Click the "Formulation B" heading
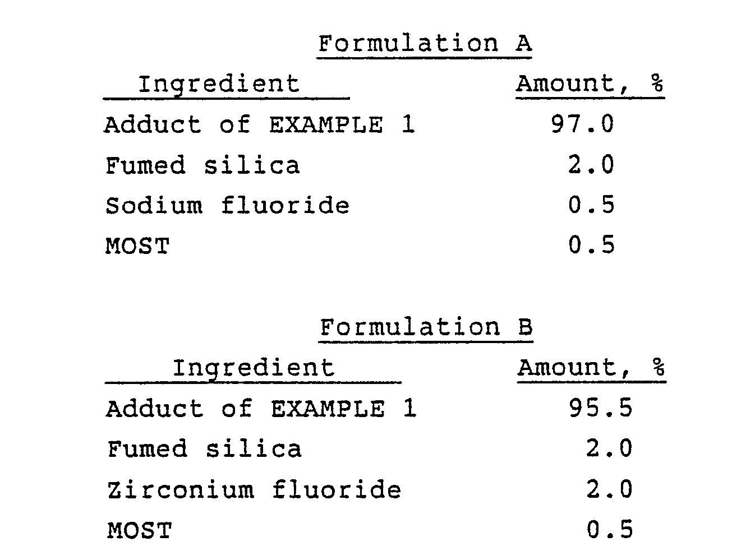Viewport: 732px width, 560px height. pos(426,327)
